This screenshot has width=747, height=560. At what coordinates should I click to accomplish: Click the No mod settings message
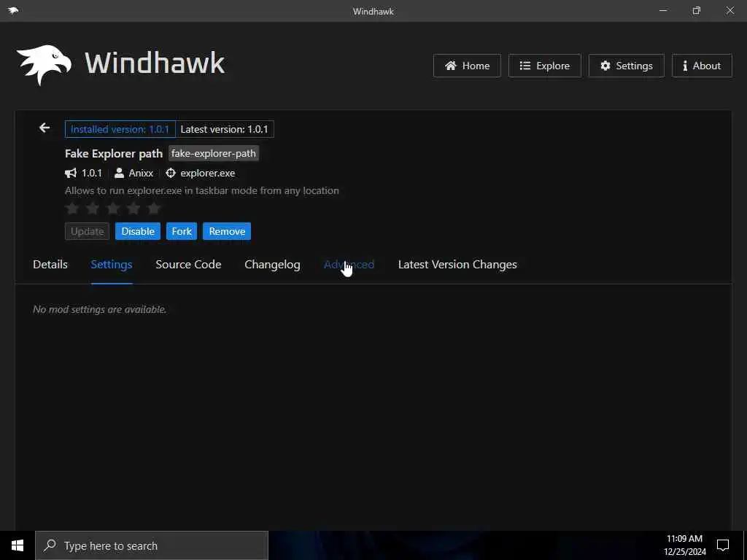(99, 309)
